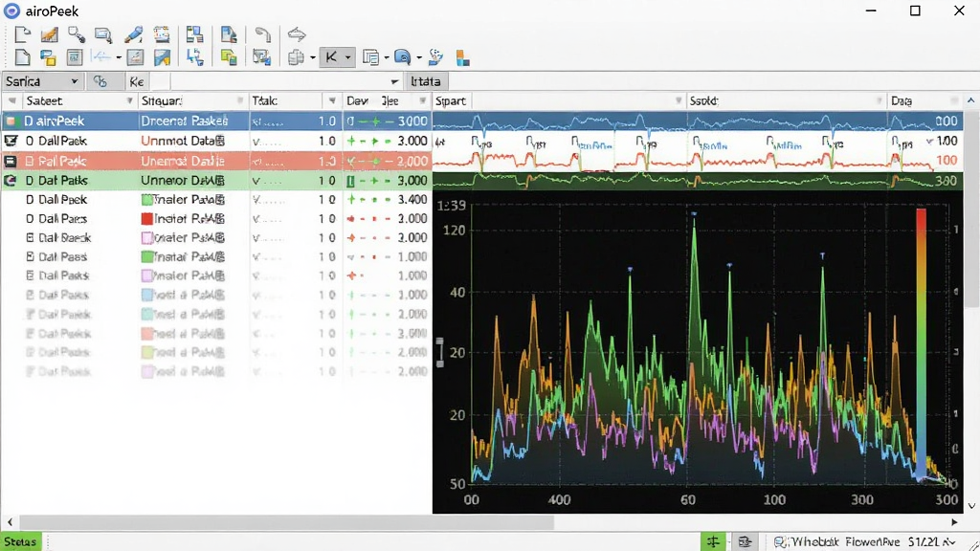Open the Spart column filter dropdown
The image size is (980, 551).
pyautogui.click(x=679, y=100)
